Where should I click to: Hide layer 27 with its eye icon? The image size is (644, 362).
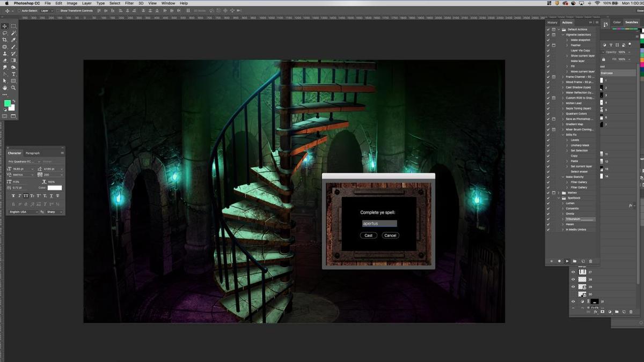click(x=573, y=272)
